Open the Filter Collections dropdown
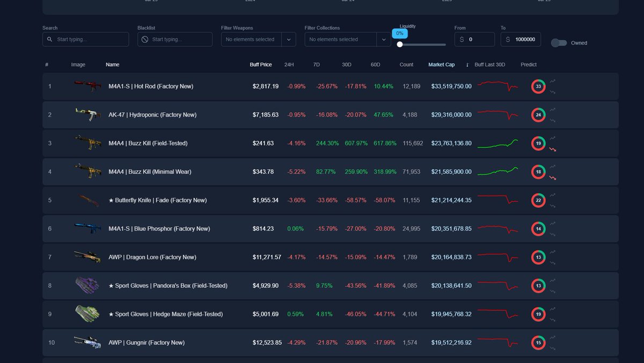The height and width of the screenshot is (363, 644). tap(384, 39)
